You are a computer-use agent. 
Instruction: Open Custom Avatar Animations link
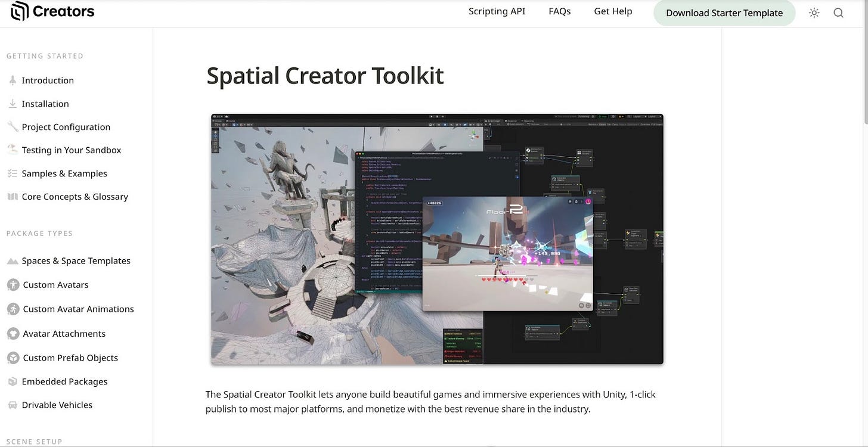(x=79, y=309)
